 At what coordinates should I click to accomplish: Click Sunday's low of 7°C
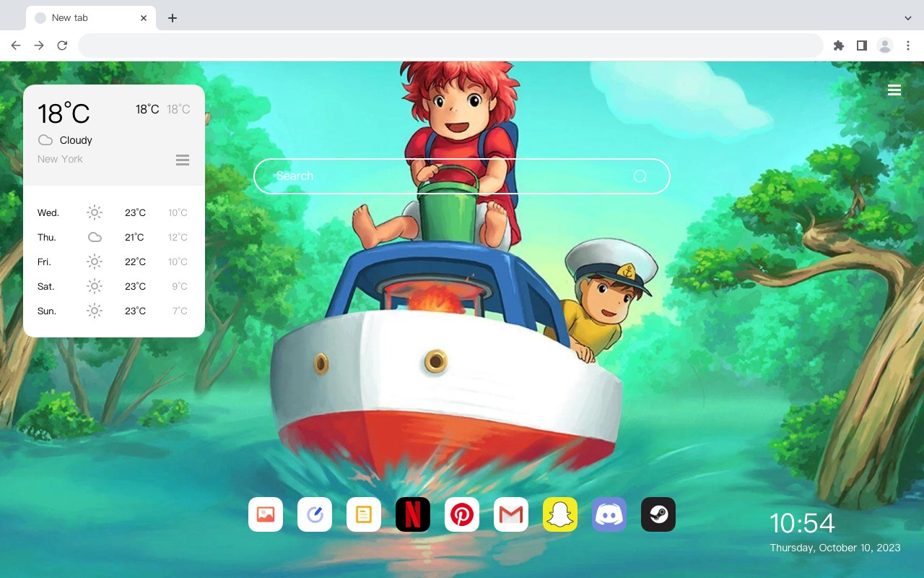pos(180,311)
